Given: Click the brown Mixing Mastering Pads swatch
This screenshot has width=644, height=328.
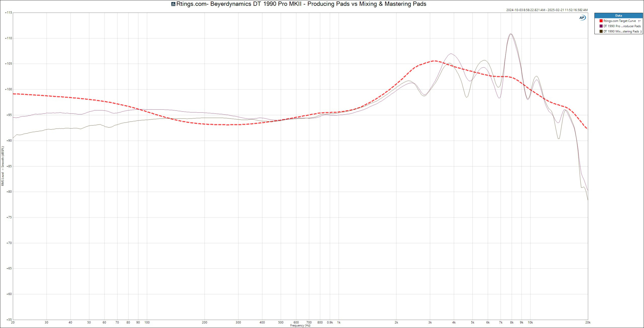Looking at the screenshot, I should pyautogui.click(x=601, y=32).
